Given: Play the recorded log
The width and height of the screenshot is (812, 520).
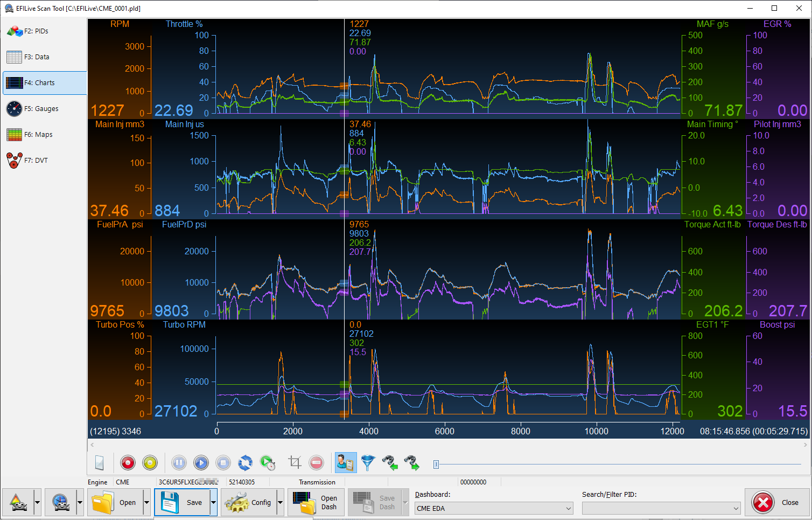Looking at the screenshot, I should point(201,463).
